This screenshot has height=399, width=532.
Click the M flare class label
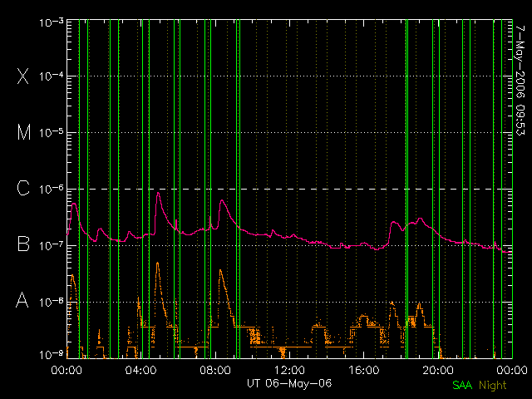coord(24,132)
